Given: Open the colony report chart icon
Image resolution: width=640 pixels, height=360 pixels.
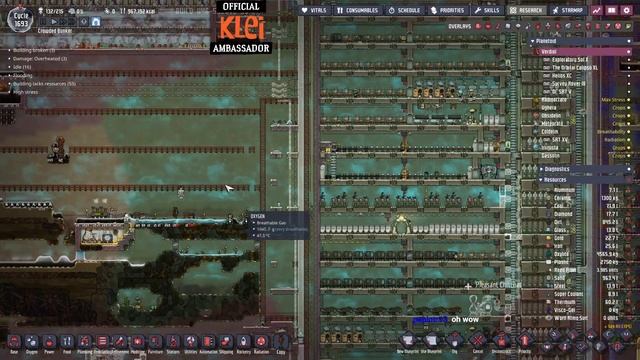Looking at the screenshot, I should pos(597,11).
